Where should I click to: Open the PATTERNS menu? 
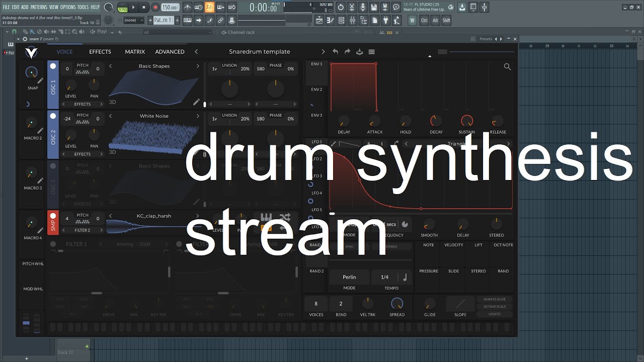click(x=39, y=7)
